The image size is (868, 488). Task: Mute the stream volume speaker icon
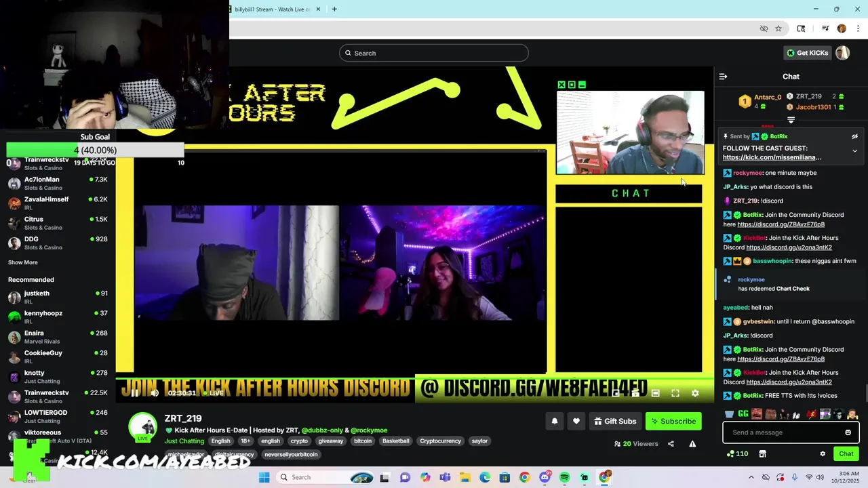click(x=155, y=393)
